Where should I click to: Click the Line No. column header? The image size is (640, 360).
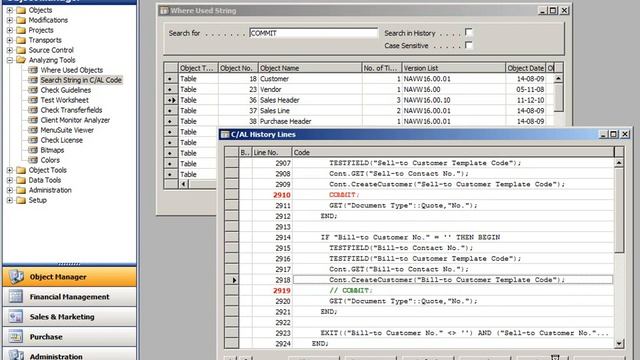coord(272,152)
